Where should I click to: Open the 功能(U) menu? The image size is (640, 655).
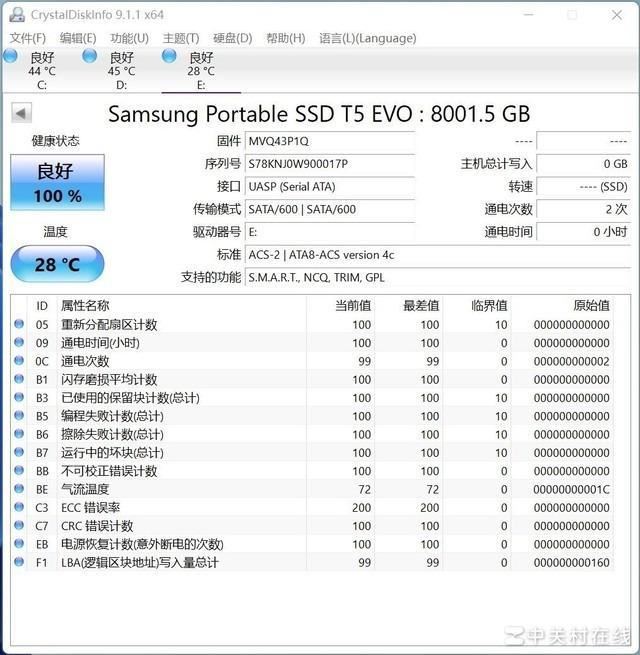(129, 38)
